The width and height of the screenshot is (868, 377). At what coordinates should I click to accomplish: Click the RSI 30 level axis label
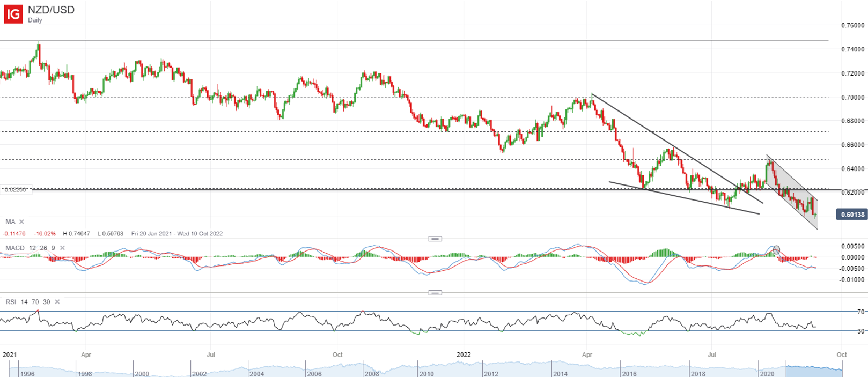(x=860, y=331)
